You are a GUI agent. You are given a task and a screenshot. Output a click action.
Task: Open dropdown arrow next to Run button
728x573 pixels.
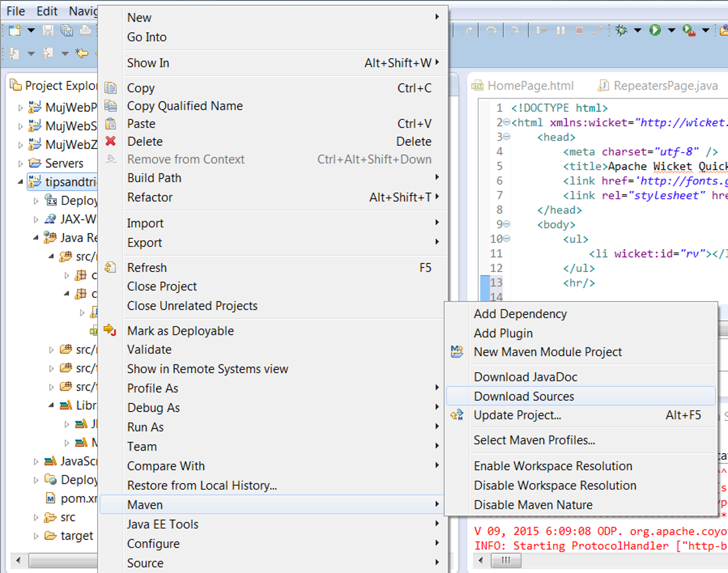[671, 30]
